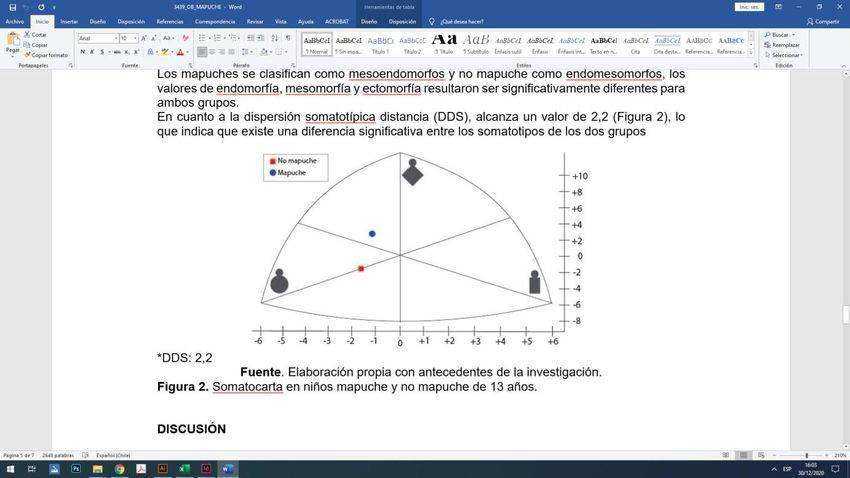
Task: Click zoom in plus button
Action: 827,455
